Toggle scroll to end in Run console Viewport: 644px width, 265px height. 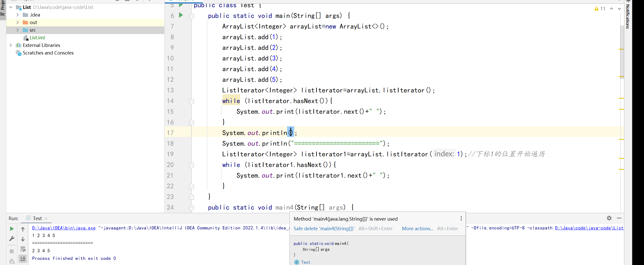tap(23, 259)
